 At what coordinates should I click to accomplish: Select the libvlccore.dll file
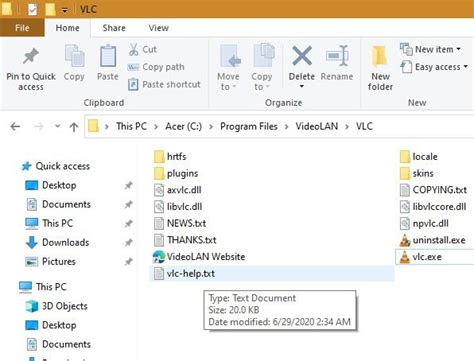click(433, 207)
